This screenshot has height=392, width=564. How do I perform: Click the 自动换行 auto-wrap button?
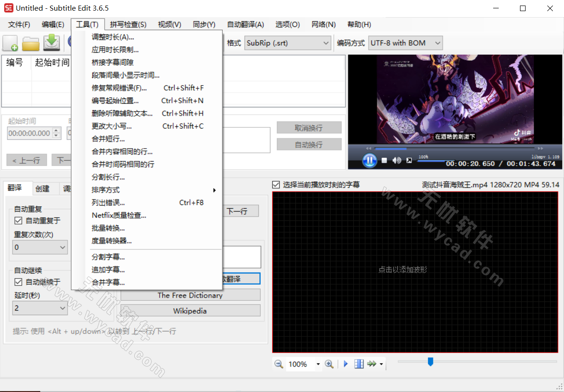point(309,144)
